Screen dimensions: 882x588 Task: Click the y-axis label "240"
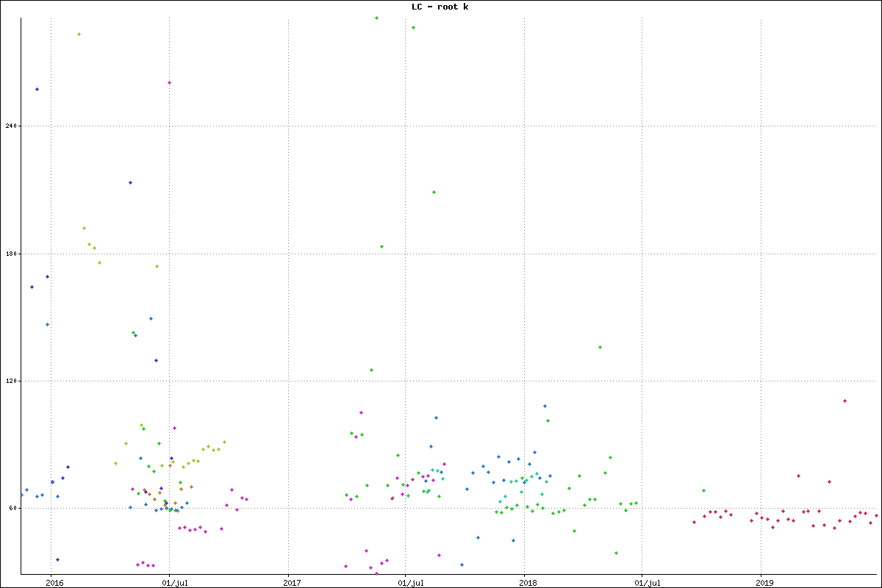click(x=10, y=126)
